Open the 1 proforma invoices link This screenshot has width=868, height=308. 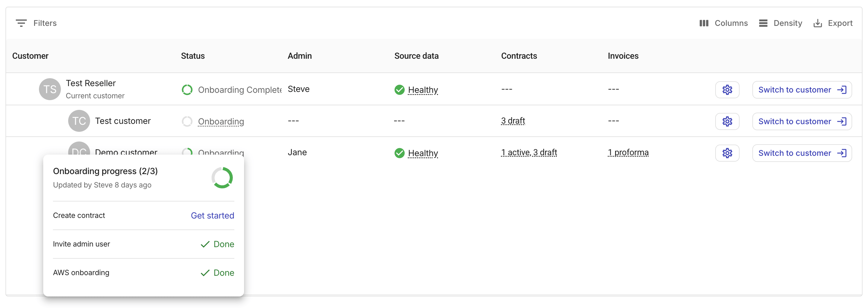click(628, 152)
